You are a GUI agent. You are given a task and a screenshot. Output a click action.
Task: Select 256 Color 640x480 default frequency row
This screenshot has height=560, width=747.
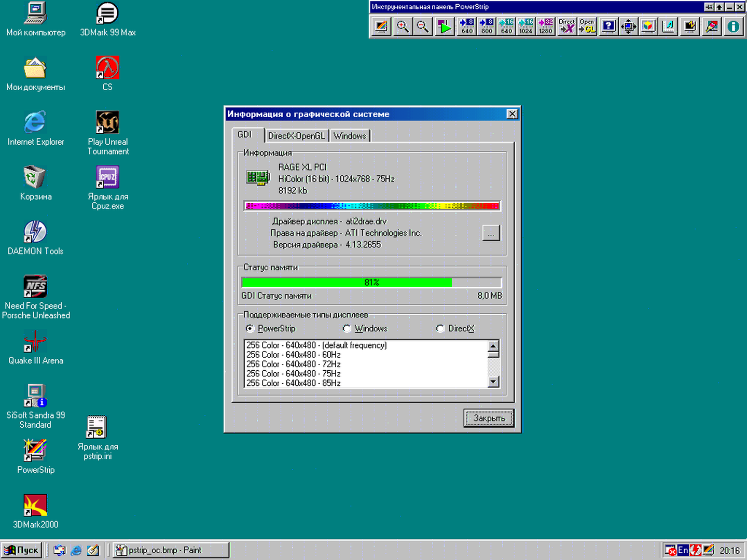[366, 345]
